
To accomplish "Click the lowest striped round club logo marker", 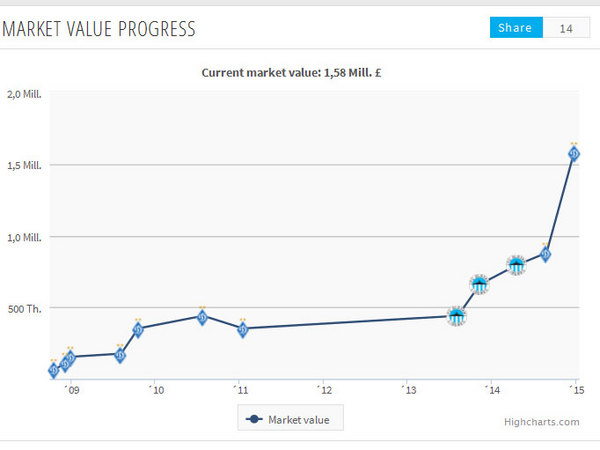I will click(x=456, y=316).
